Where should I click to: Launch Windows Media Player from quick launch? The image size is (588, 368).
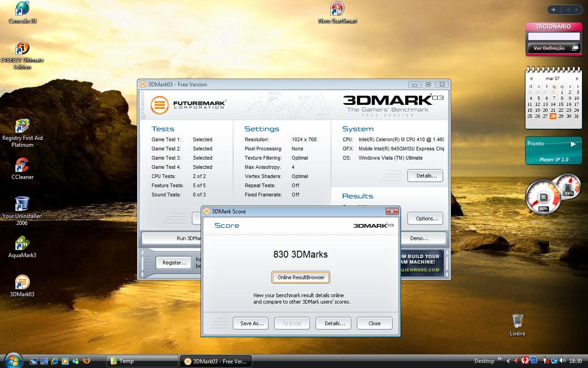pyautogui.click(x=65, y=361)
